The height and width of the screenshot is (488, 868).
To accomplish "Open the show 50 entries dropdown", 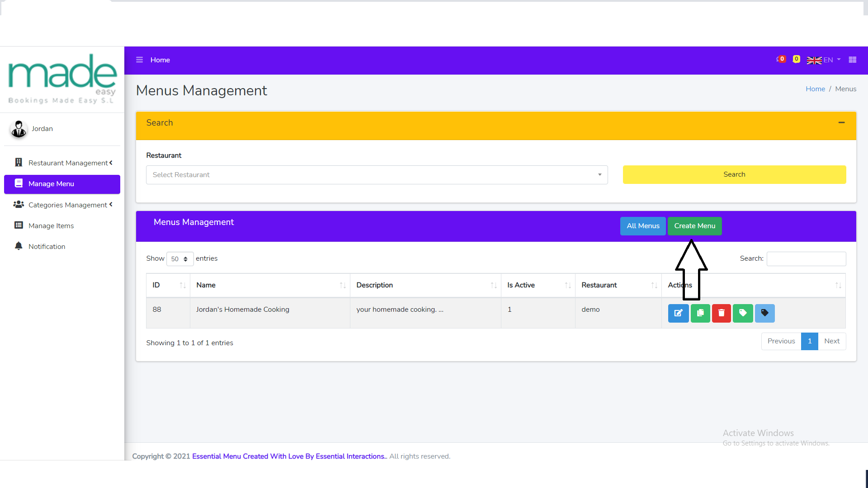I will click(179, 259).
